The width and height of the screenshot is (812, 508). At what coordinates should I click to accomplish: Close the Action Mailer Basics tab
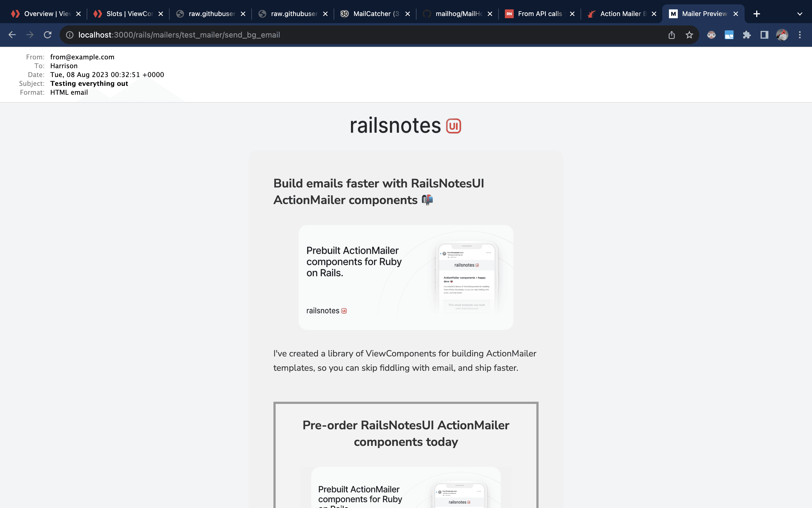pyautogui.click(x=654, y=14)
